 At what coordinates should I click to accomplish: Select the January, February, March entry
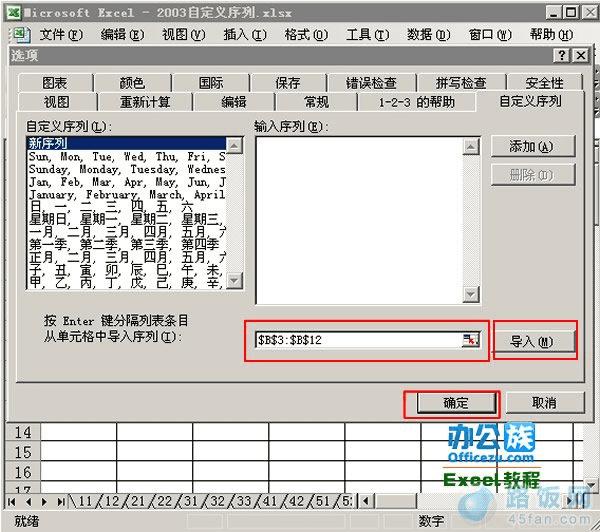(126, 194)
